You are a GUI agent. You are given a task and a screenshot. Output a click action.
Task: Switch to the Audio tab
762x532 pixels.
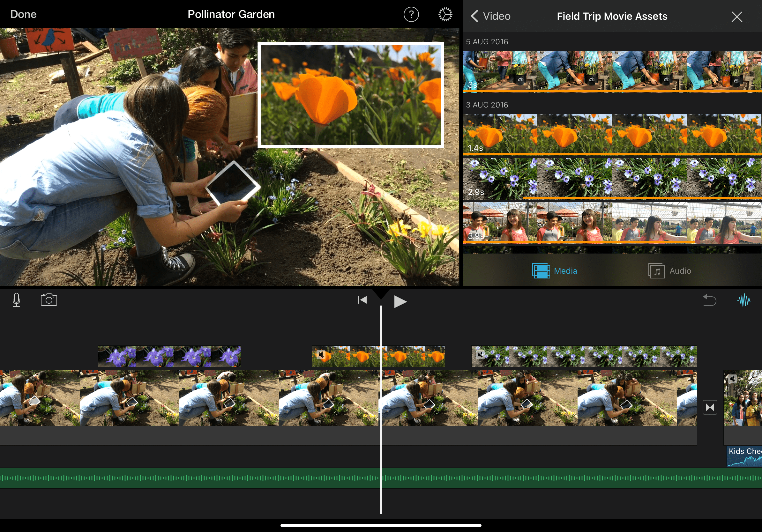click(670, 271)
